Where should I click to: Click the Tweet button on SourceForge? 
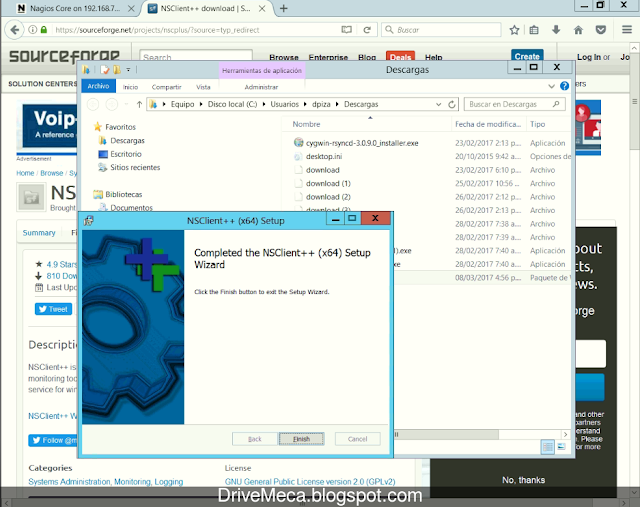pyautogui.click(x=53, y=309)
